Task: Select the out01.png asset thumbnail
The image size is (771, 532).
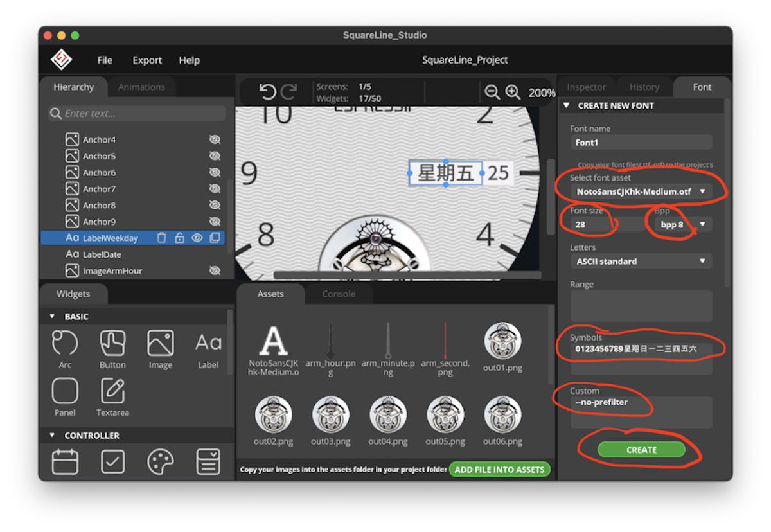Action: [x=502, y=341]
